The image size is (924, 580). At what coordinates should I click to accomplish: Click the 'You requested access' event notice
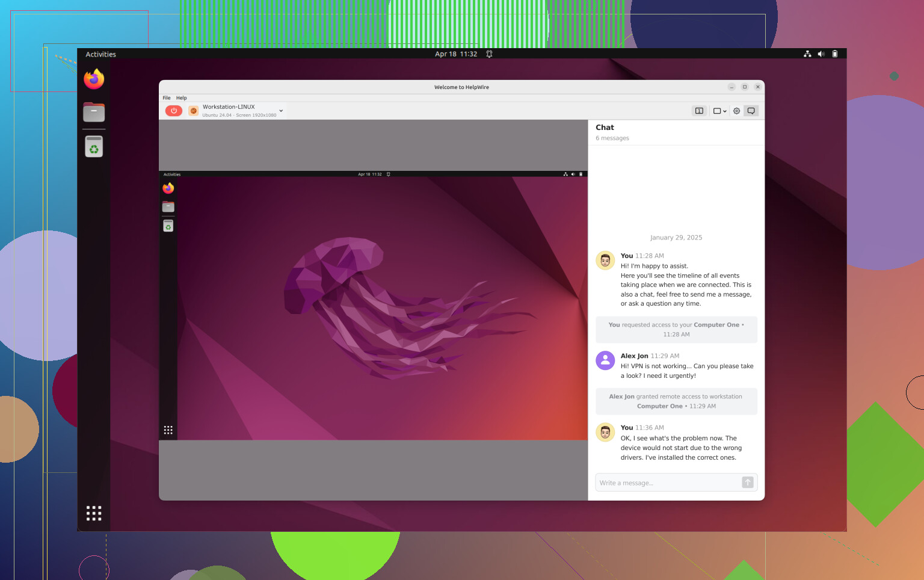coord(676,329)
